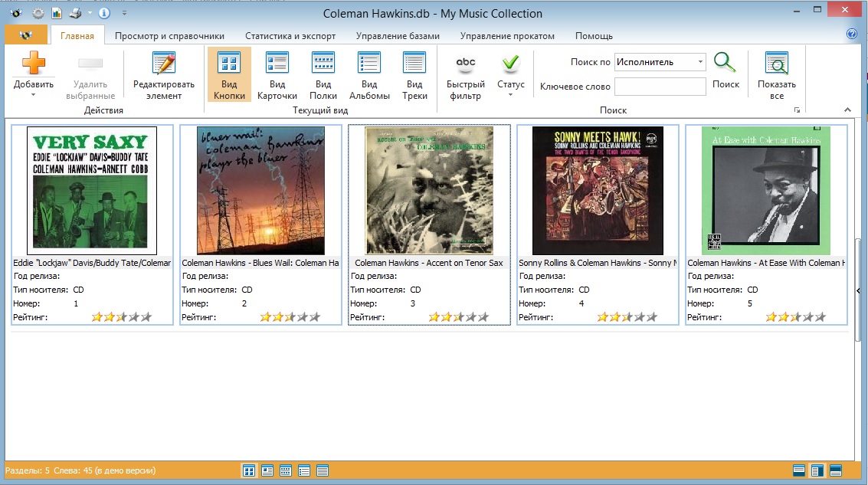The height and width of the screenshot is (485, 868).
Task: Toggle tracks view in the status bar
Action: point(323,471)
